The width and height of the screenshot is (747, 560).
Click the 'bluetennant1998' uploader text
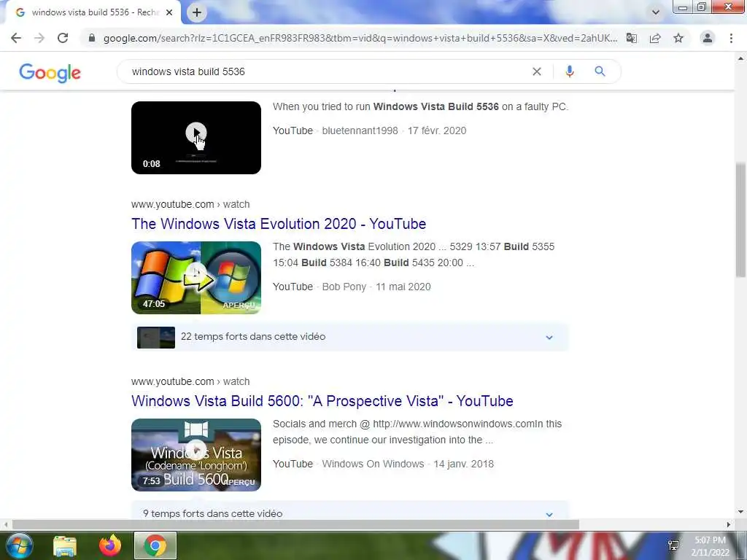tap(360, 131)
